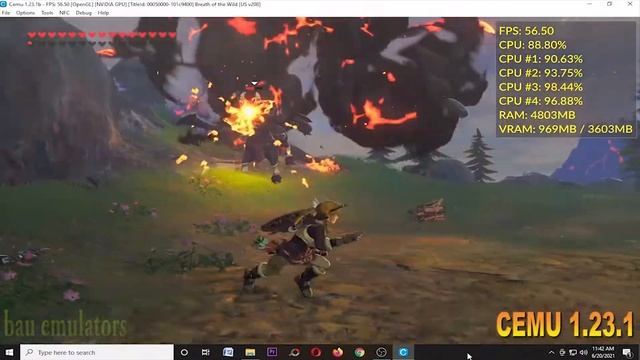Open Google Chrome from the taskbar
Viewport: 640px width, 360px height.
(x=359, y=352)
